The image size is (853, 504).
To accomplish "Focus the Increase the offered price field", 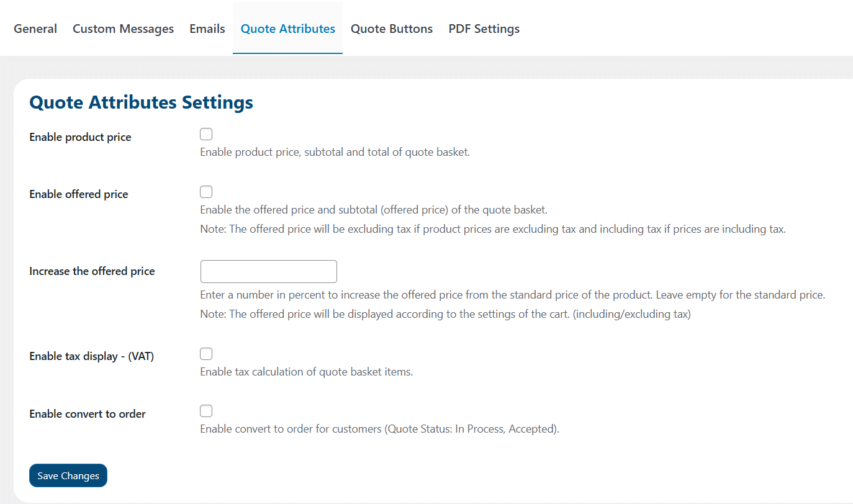I will pyautogui.click(x=269, y=272).
